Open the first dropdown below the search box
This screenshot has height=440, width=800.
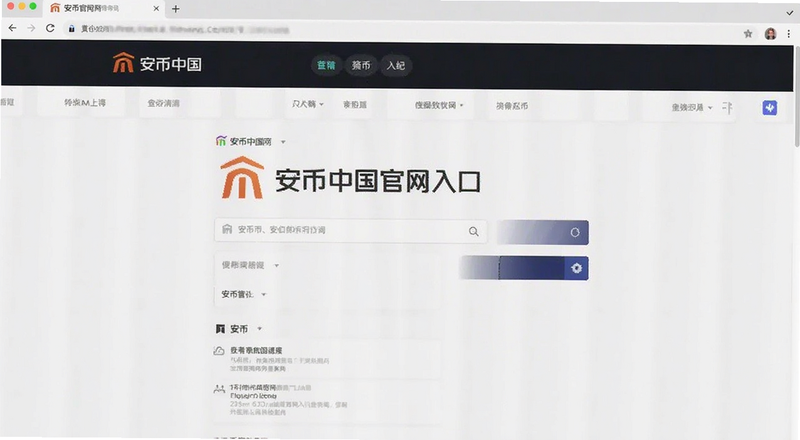tap(250, 265)
